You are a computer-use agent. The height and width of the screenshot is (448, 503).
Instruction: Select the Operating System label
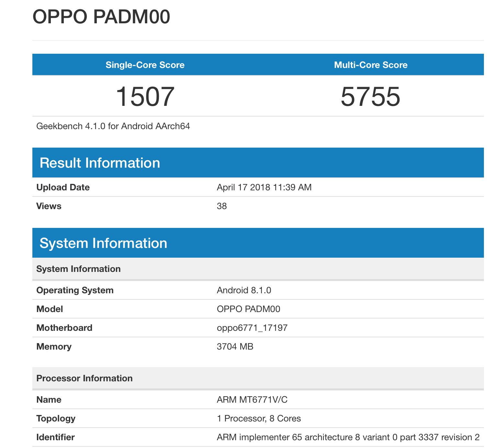point(75,290)
